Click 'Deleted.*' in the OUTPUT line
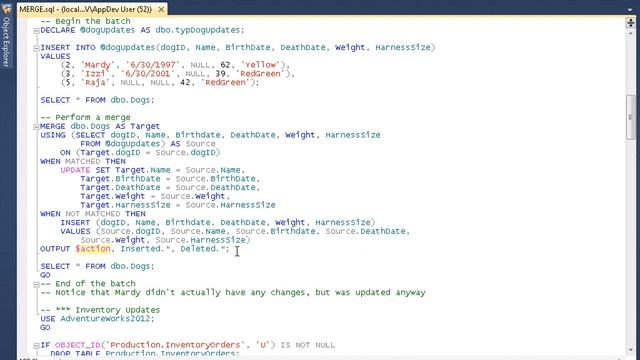Image resolution: width=640 pixels, height=360 pixels. pos(203,249)
